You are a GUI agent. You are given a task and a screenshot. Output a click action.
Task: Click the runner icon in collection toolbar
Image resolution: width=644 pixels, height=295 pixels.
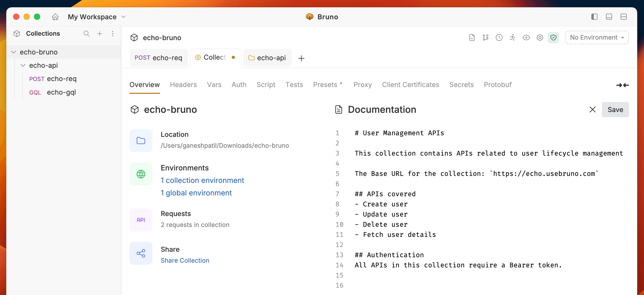click(x=512, y=38)
